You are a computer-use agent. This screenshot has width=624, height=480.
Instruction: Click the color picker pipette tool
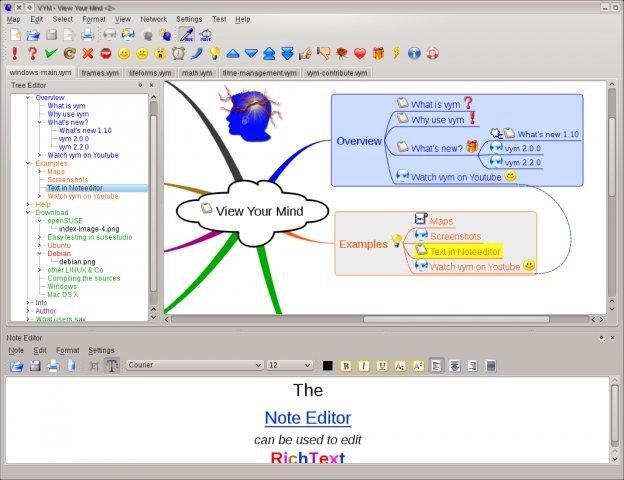pos(186,35)
